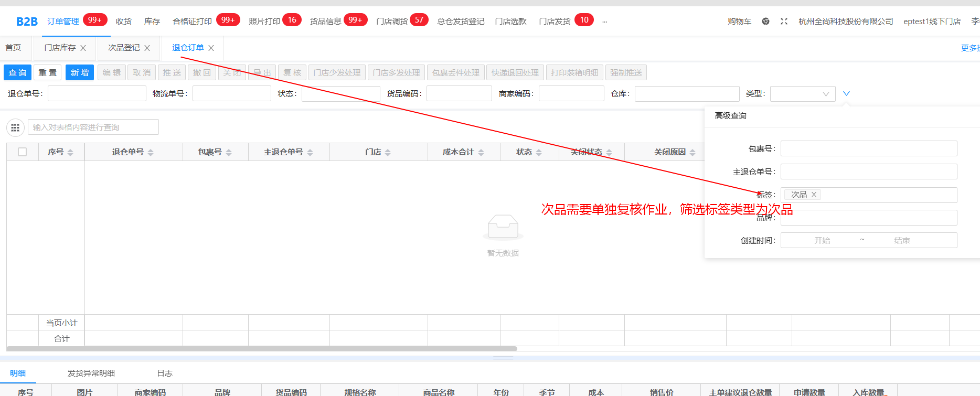Click the grid column settings icon
This screenshot has width=980, height=396.
(x=15, y=127)
